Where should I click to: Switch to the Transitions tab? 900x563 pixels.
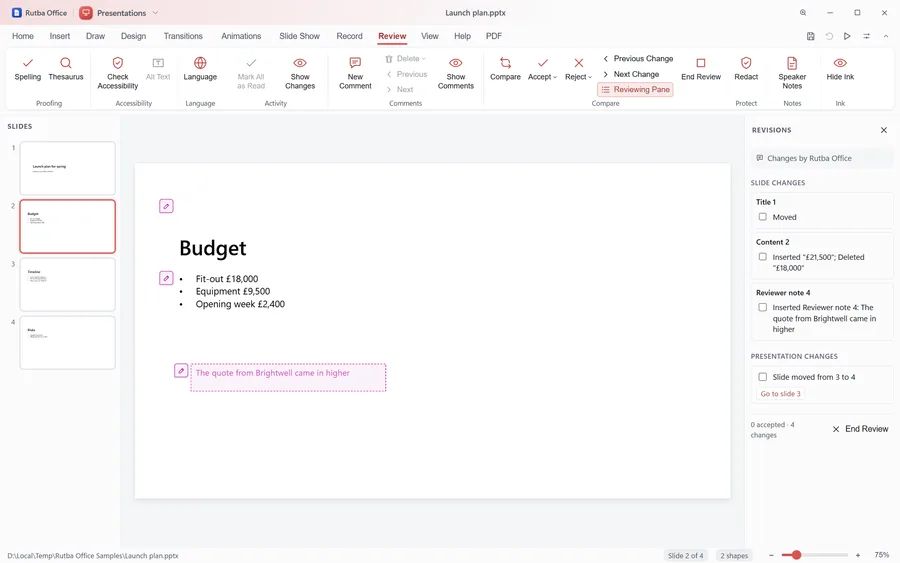point(183,36)
